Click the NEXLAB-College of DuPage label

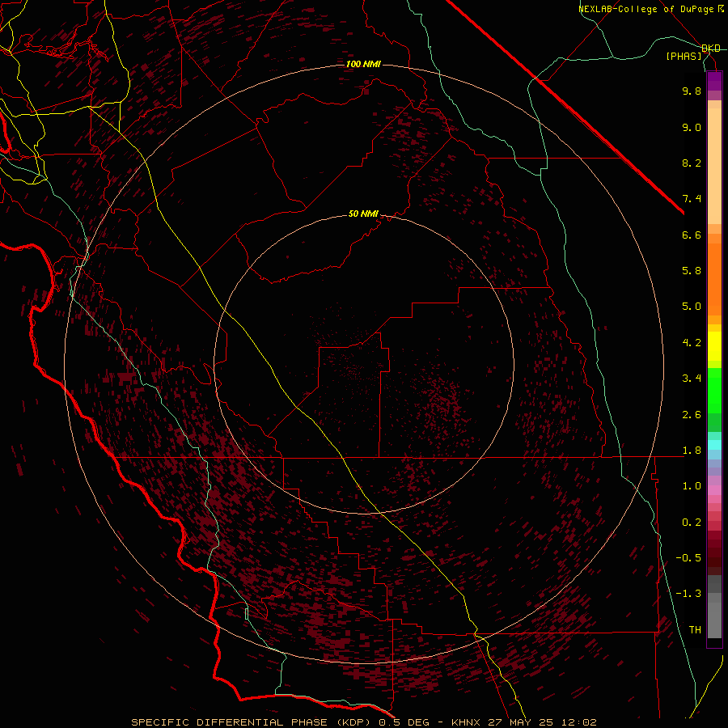pos(645,9)
